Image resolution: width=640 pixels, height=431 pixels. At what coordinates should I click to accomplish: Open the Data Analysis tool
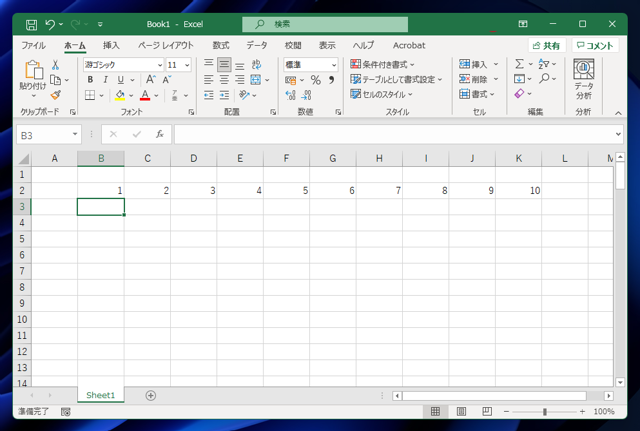584,80
